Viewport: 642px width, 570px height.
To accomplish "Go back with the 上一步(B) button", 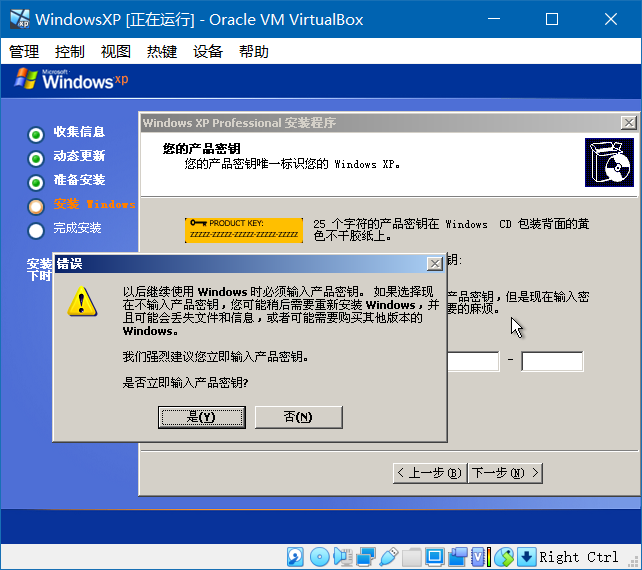I will coord(430,473).
